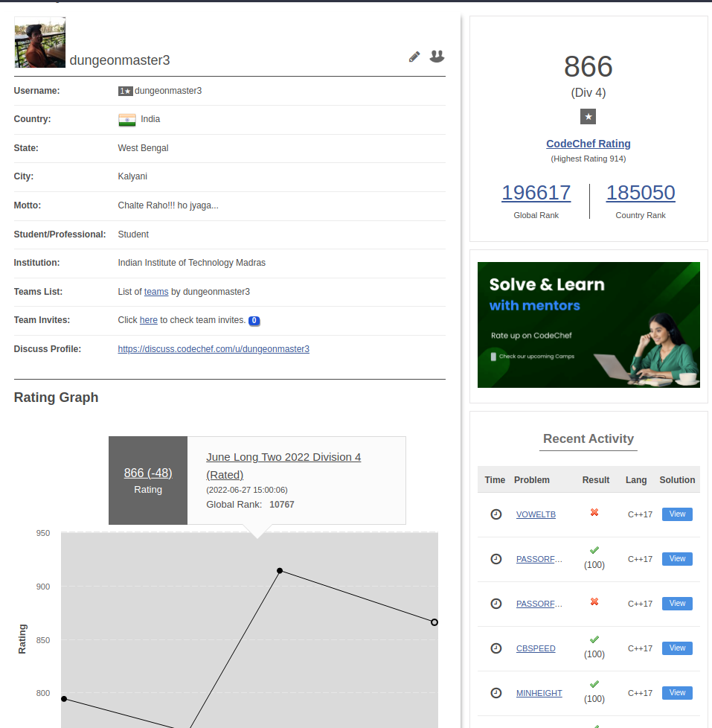Click the pencil edit profile icon
Viewport: 712px width, 728px height.
[414, 57]
